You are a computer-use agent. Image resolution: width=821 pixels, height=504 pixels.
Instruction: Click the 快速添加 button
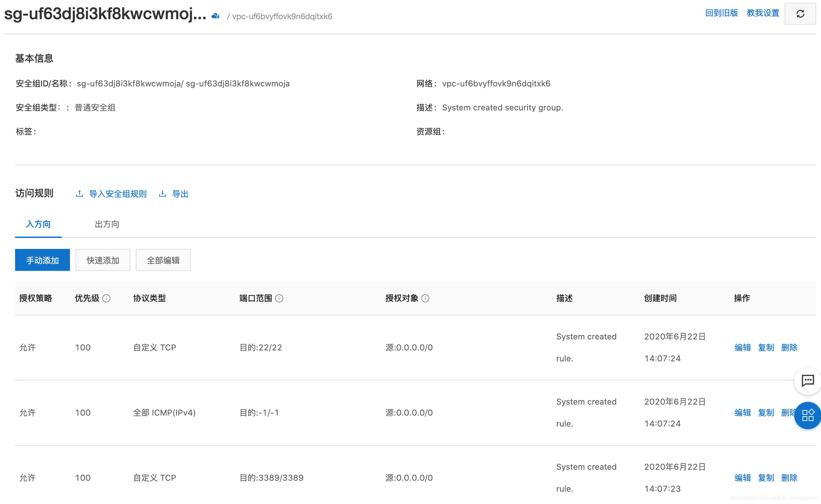click(103, 260)
